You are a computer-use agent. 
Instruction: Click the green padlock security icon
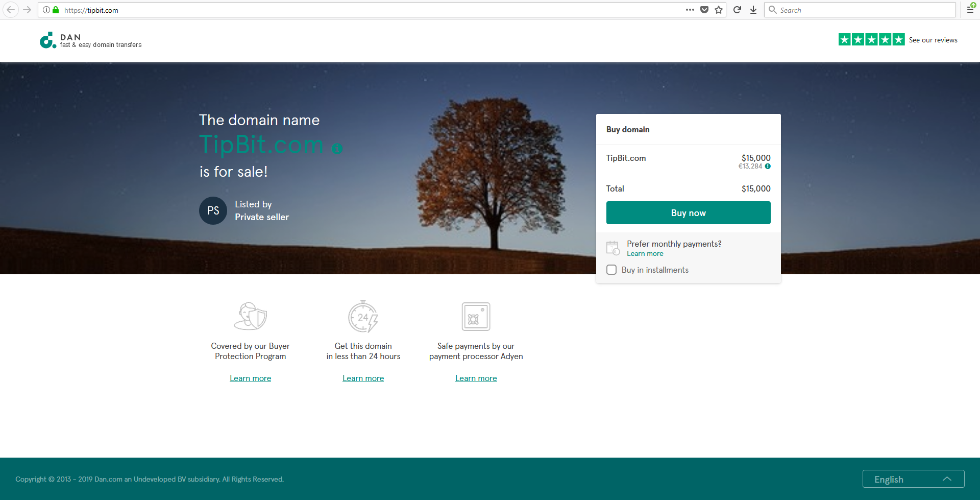[x=56, y=10]
